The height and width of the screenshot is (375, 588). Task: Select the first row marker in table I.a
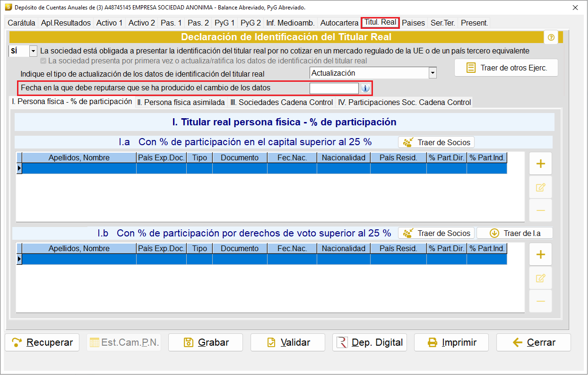19,168
